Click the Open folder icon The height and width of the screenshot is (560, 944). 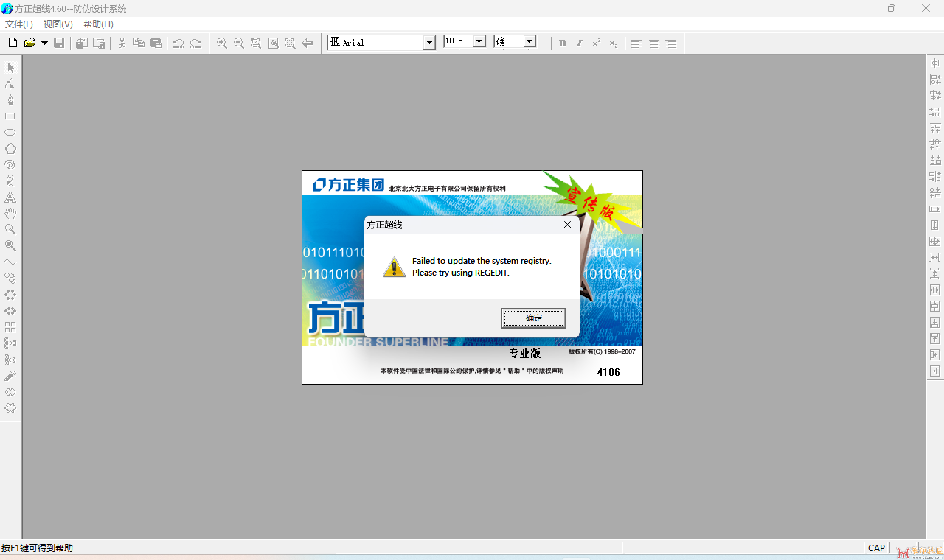pyautogui.click(x=30, y=43)
